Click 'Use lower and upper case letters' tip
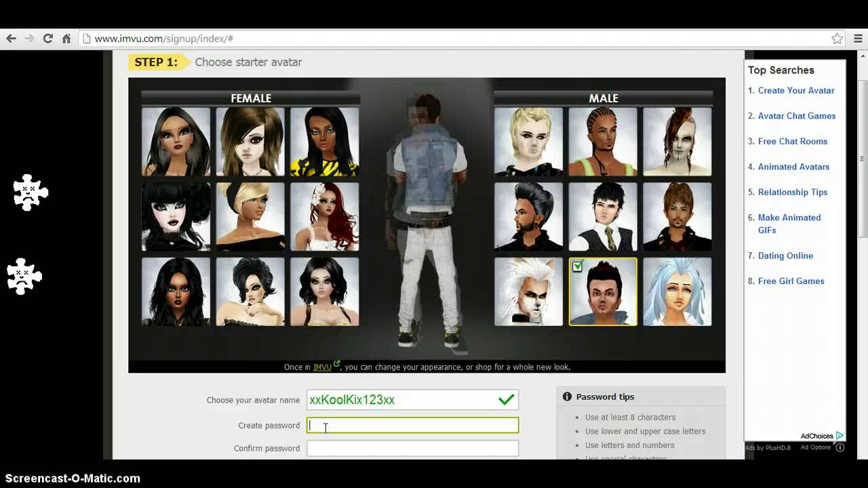Screen dimensions: 868x488 coord(645,431)
